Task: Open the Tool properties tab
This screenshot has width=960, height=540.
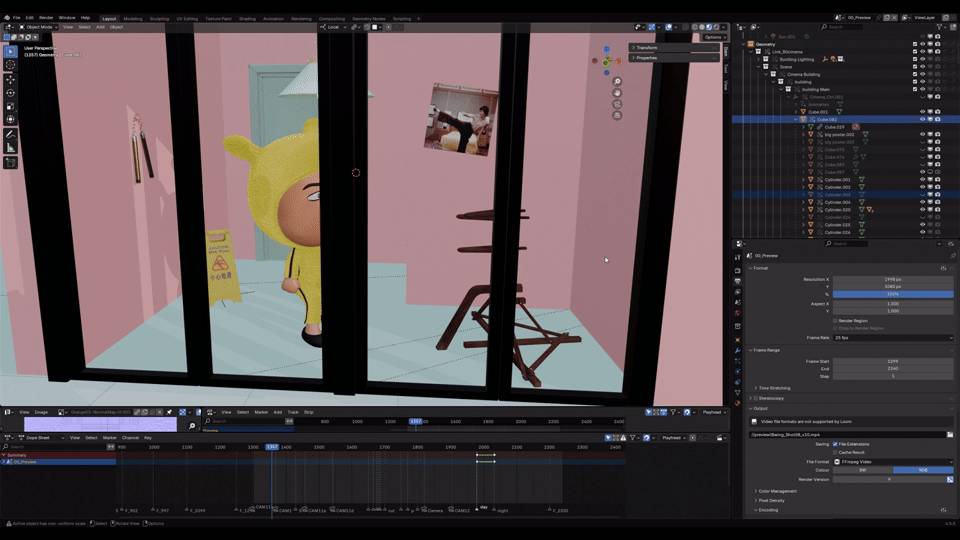Action: pyautogui.click(x=738, y=258)
